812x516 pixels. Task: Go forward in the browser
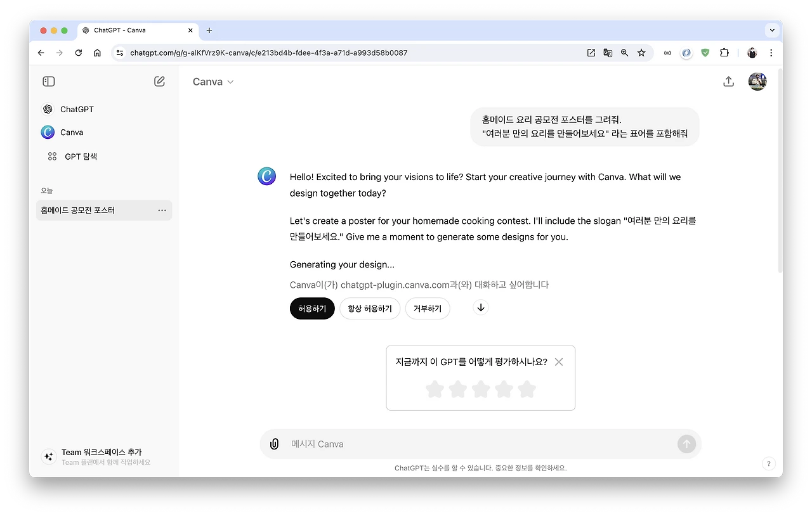(x=60, y=53)
